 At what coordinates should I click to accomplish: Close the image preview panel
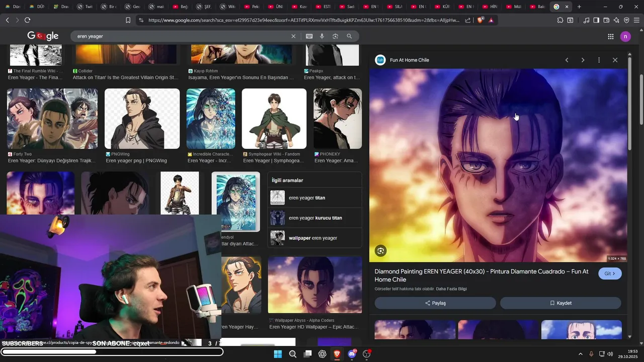615,60
